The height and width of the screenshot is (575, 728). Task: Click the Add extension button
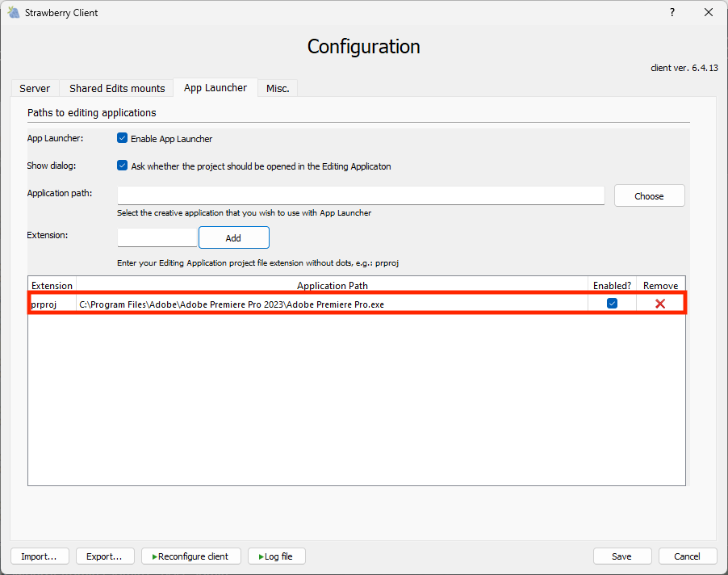(233, 238)
